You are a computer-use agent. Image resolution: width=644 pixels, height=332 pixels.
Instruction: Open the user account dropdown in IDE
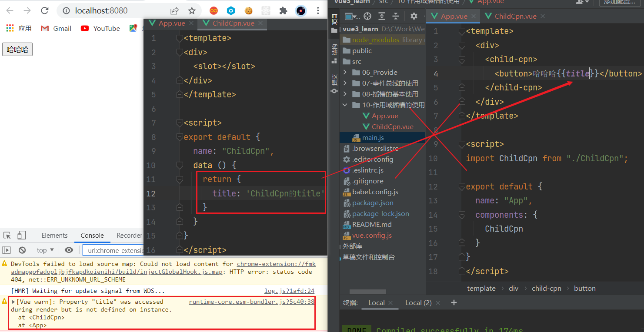(x=581, y=2)
